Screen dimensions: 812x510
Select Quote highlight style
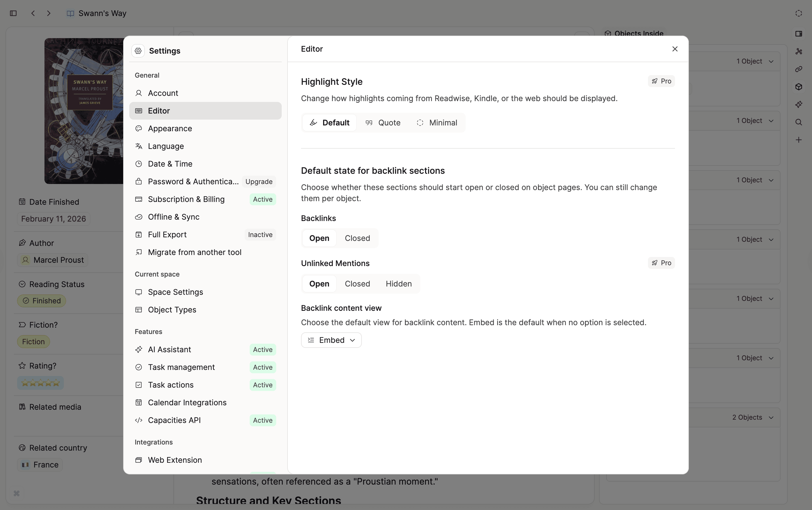coord(383,122)
